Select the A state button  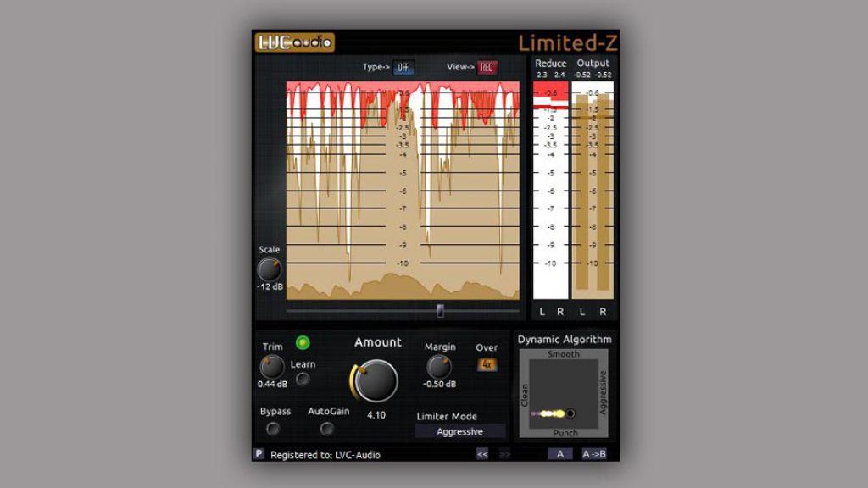[x=560, y=454]
